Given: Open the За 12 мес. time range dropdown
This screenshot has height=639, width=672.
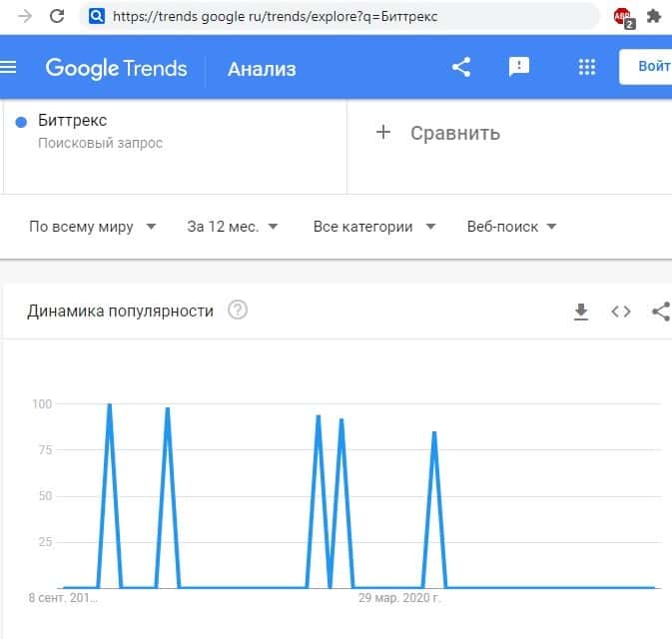Looking at the screenshot, I should click(233, 227).
